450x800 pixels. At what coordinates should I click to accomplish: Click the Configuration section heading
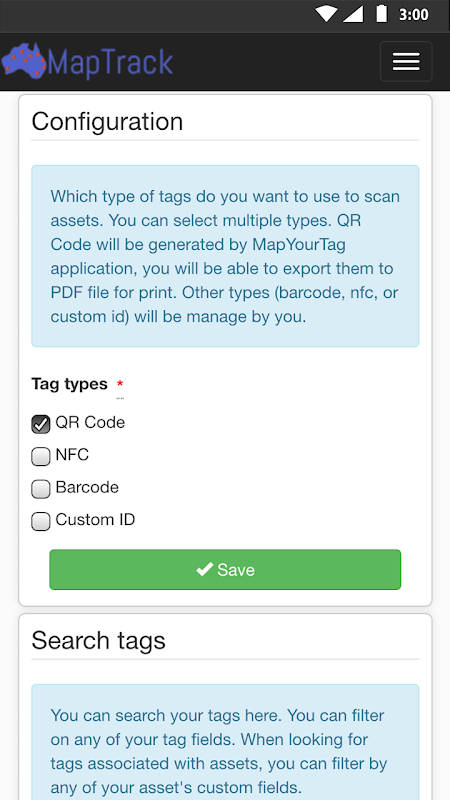coord(107,121)
